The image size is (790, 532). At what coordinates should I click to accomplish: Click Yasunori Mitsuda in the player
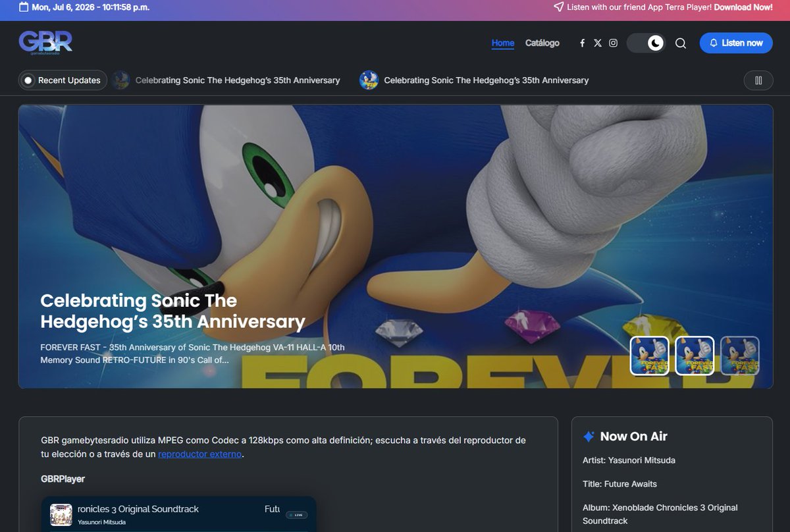[x=101, y=522]
